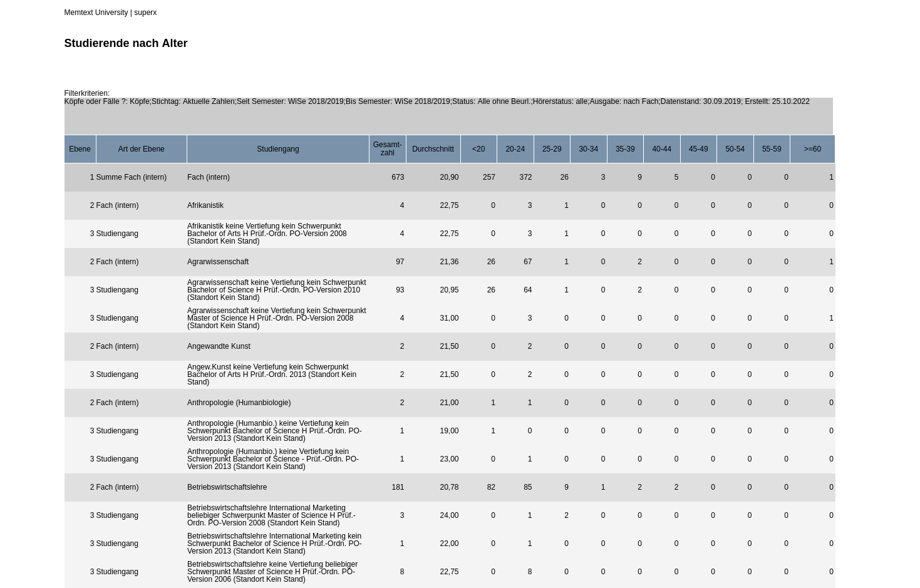The width and height of the screenshot is (920, 588).
Task: Click the '45-49' age column header
Action: pyautogui.click(x=698, y=149)
